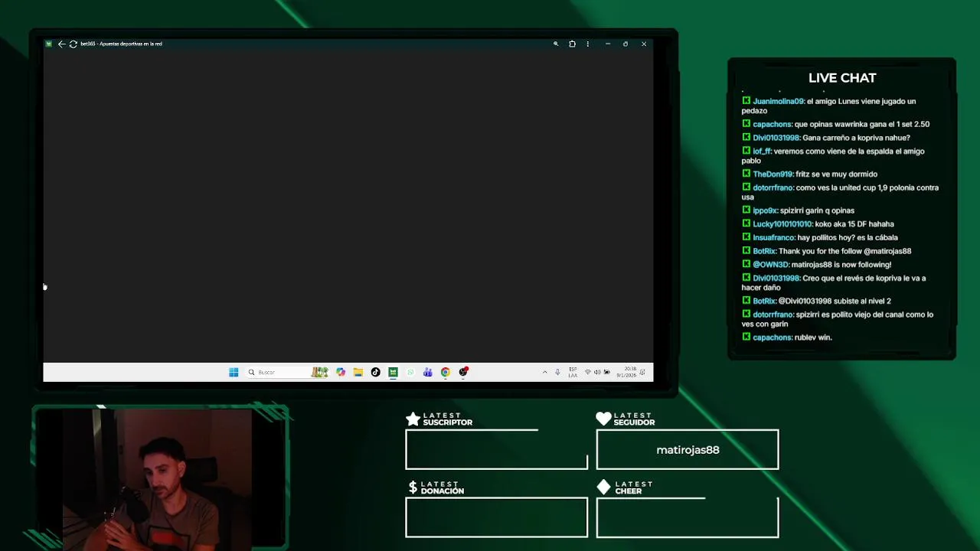Click BotRix 'subiste al nivel 2' message
Screen dimensions: 980x551
(816, 301)
